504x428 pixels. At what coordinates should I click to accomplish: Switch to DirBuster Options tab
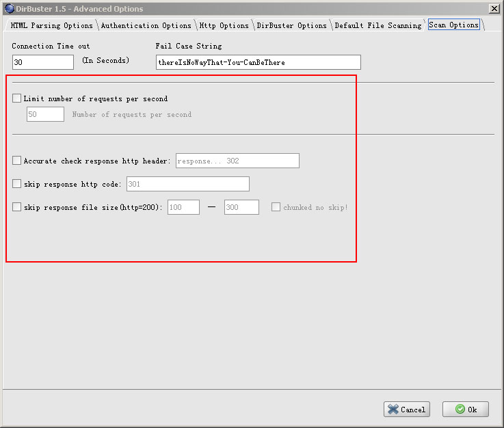pos(291,25)
